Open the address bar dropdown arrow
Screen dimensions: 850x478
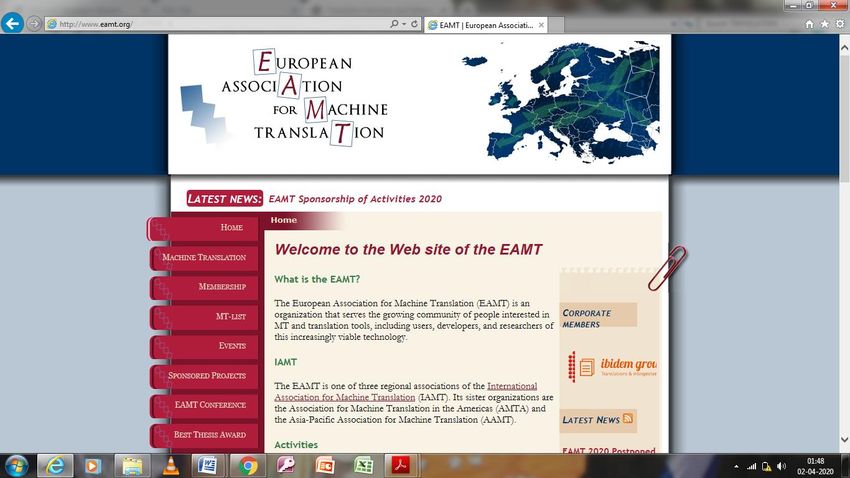click(x=404, y=24)
